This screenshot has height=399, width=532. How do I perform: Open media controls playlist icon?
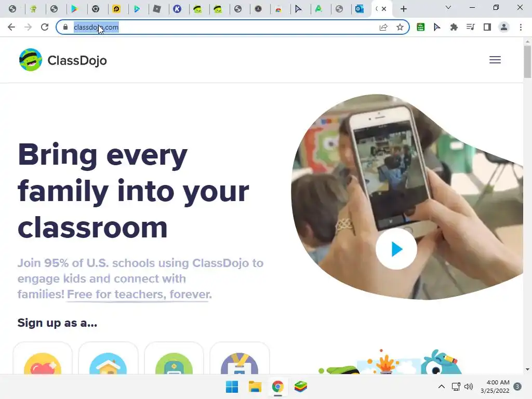pos(470,27)
